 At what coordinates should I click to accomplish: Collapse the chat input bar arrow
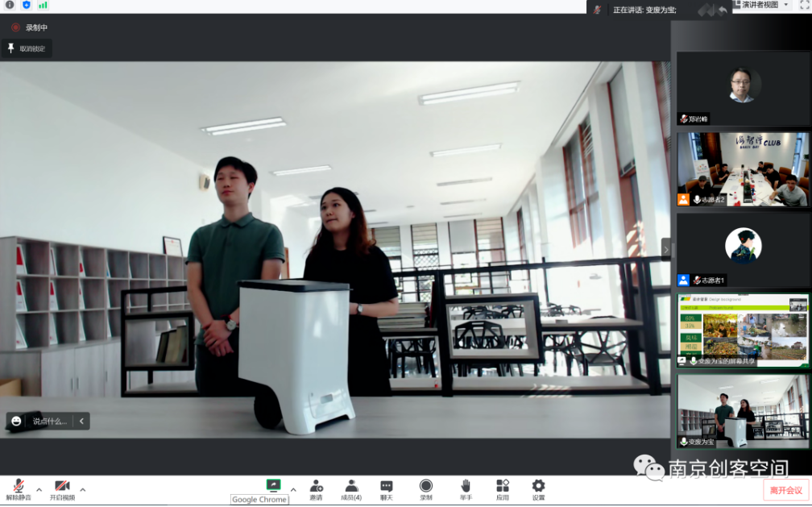(81, 421)
